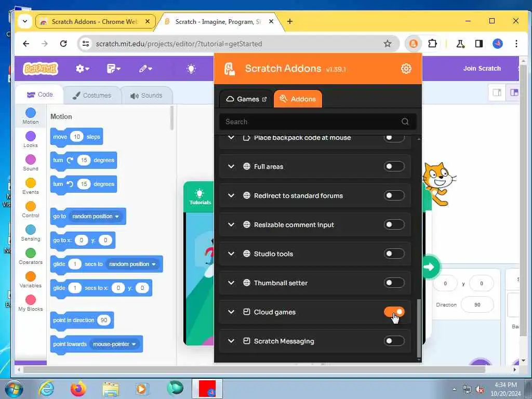Viewport: 532px width, 399px height.
Task: Bookmark this page with star icon
Action: coord(387,44)
